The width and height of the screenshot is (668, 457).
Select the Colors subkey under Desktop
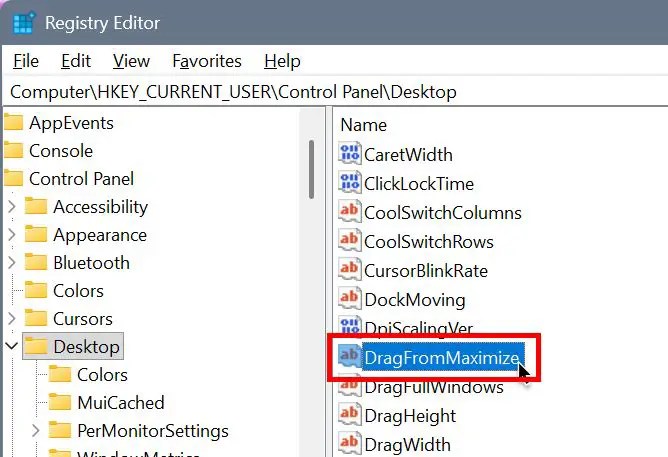click(x=102, y=375)
